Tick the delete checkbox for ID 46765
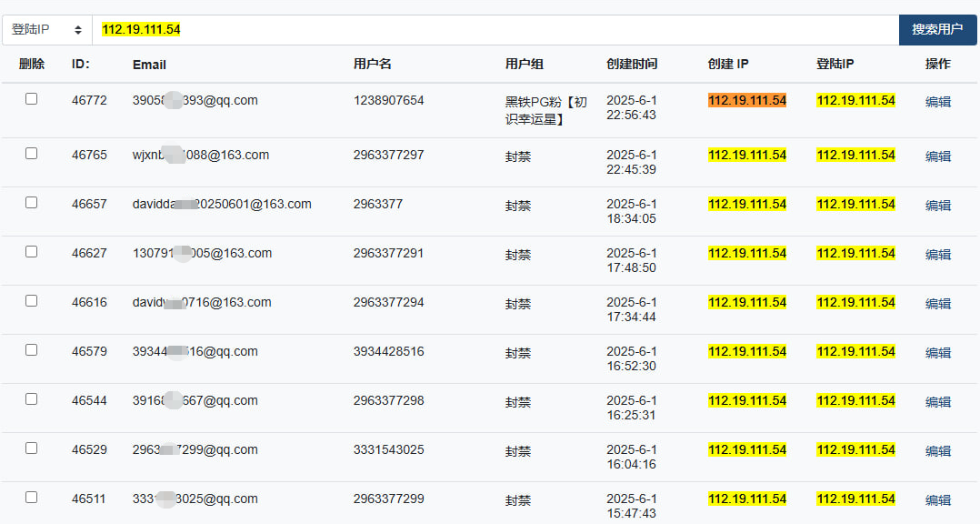Screen dimensions: 980x524 point(31,153)
